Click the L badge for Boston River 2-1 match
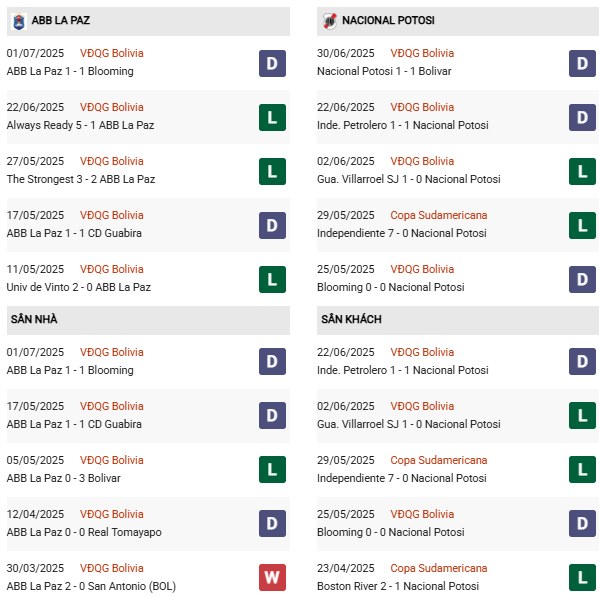Screen dimensions: 599x597 tap(582, 577)
